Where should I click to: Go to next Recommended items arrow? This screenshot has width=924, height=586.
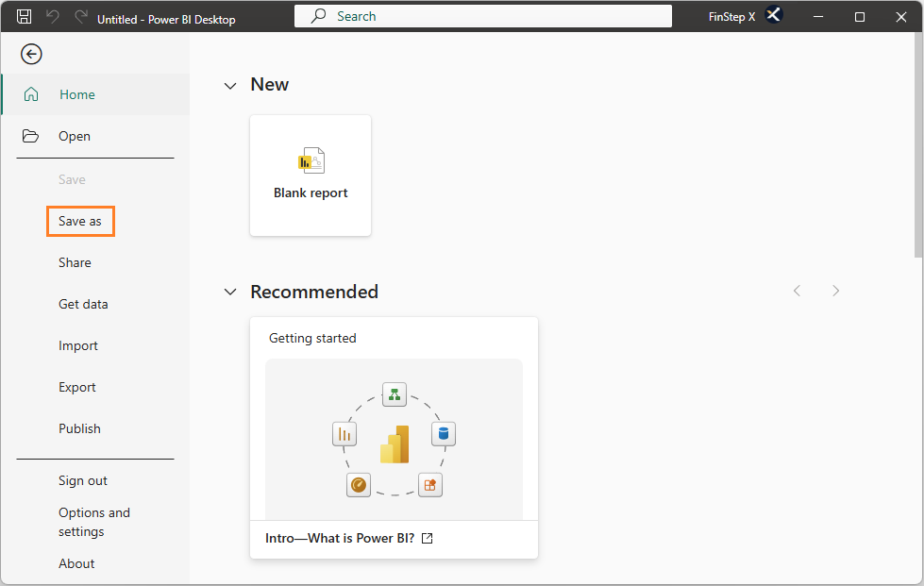coord(835,291)
